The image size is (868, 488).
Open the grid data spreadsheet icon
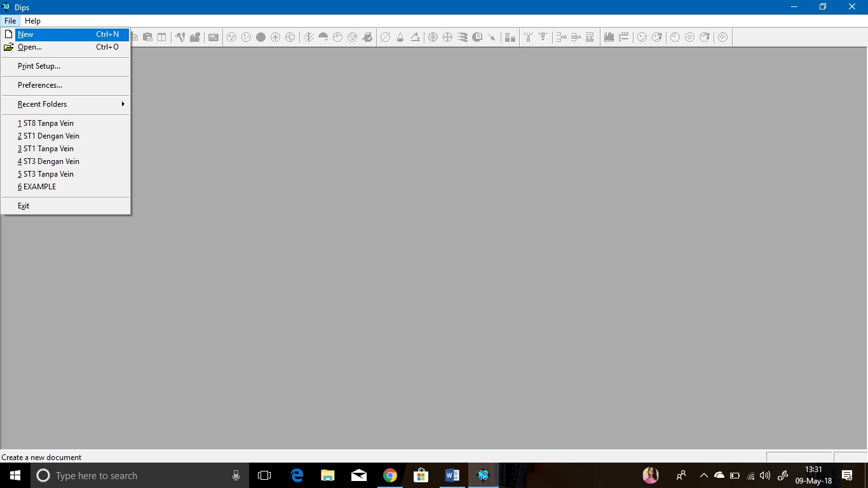(x=213, y=37)
